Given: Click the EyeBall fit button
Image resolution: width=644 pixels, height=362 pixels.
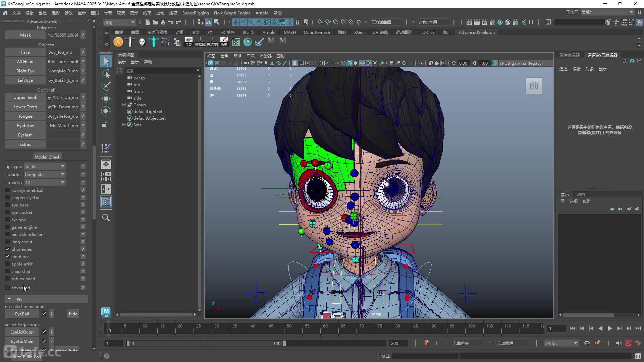Looking at the screenshot, I should coord(22,314).
